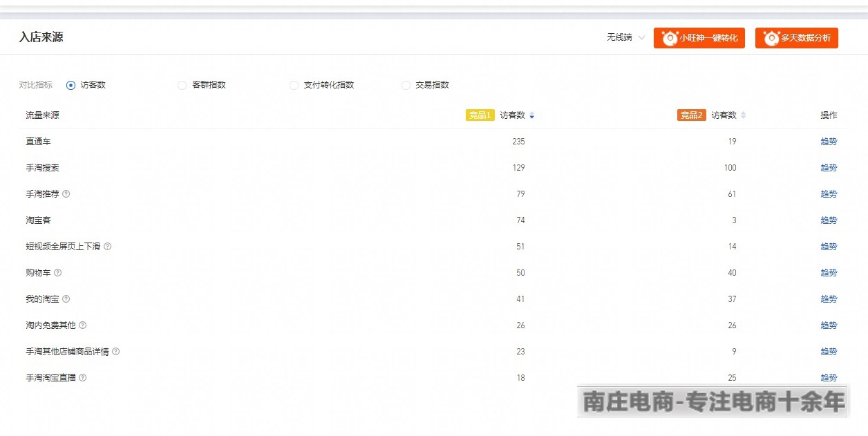Click the help icon next to 购物车

click(x=57, y=272)
